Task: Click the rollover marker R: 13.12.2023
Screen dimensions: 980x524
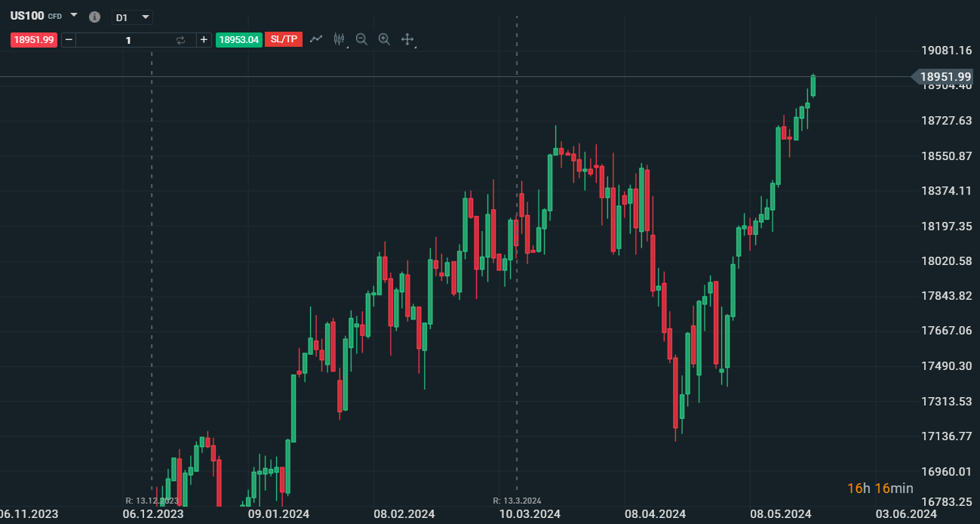Action: click(152, 501)
